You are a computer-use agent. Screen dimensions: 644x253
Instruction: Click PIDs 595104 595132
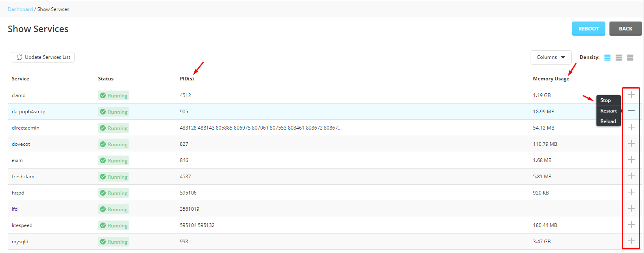click(197, 225)
